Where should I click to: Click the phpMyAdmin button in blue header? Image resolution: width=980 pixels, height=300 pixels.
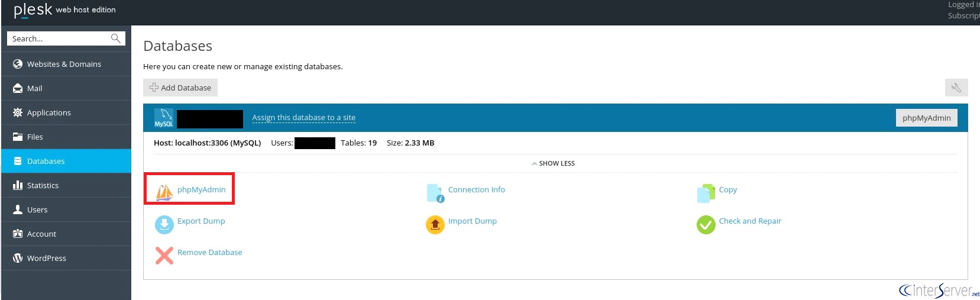927,118
